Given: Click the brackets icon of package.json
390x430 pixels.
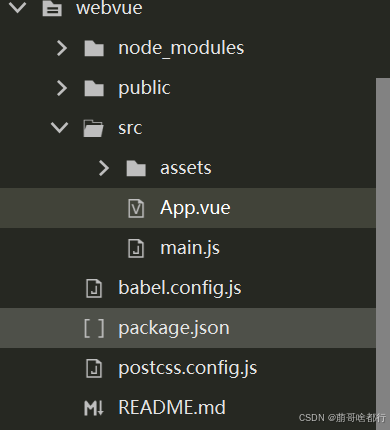Looking at the screenshot, I should pyautogui.click(x=94, y=328).
